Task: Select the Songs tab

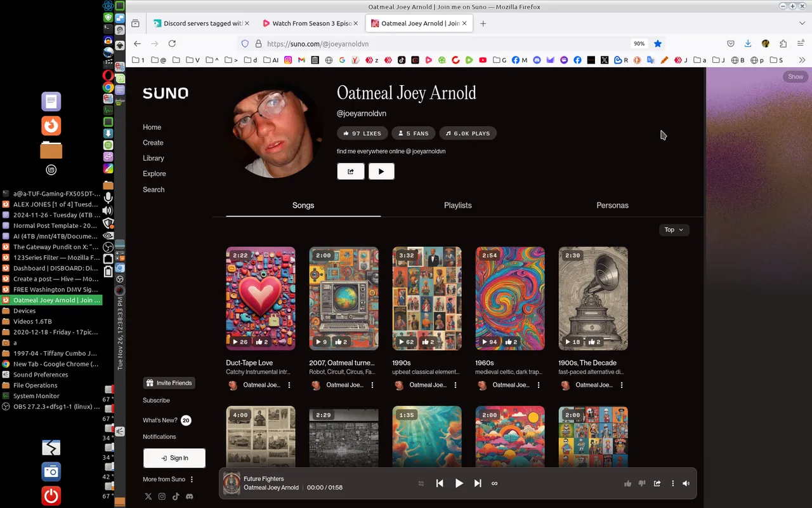Action: 303,205
